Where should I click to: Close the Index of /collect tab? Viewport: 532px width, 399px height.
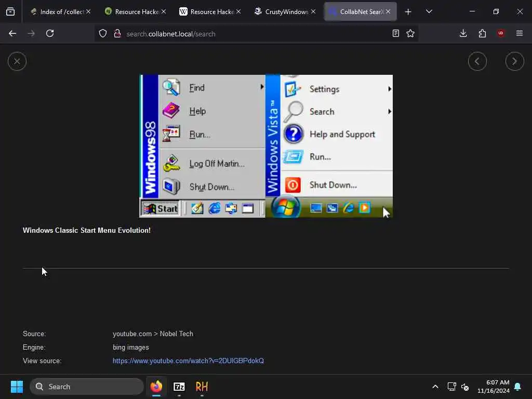pos(88,12)
